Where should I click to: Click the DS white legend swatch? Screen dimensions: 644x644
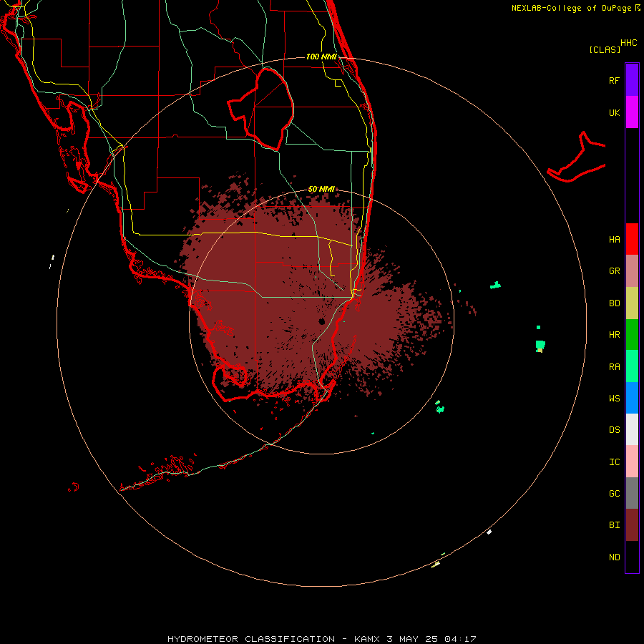(x=632, y=429)
